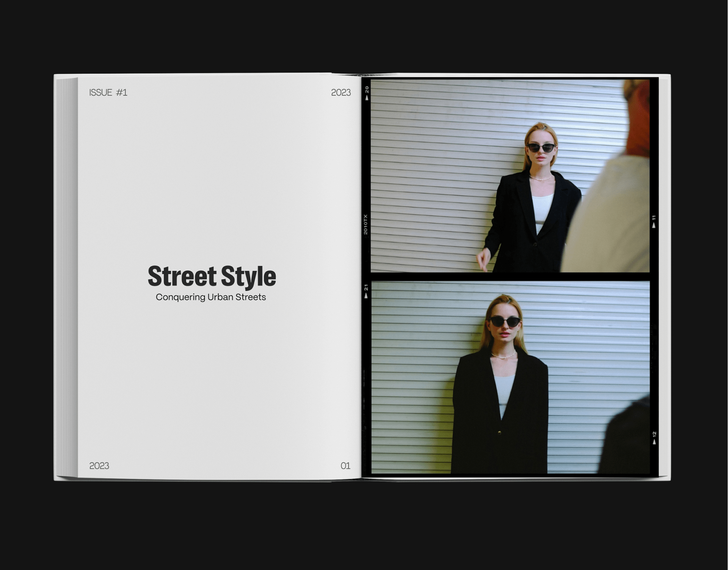728x570 pixels.
Task: Click the Conquering Urban Streets subtitle
Action: pos(211,297)
